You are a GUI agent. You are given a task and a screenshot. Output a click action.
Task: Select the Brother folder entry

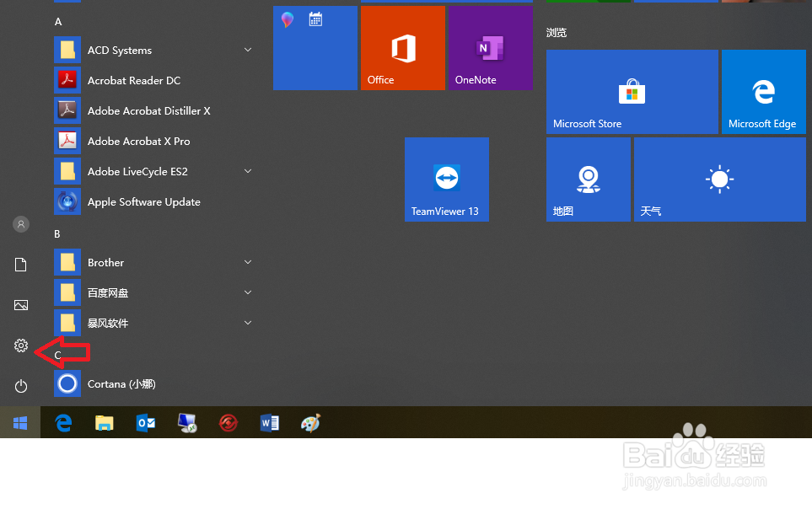(155, 263)
